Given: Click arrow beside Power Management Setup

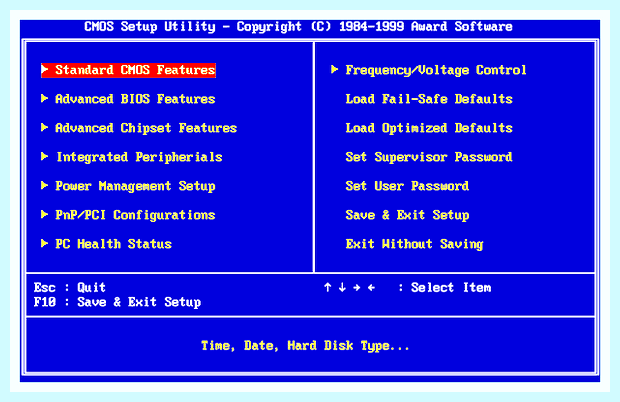Looking at the screenshot, I should click(x=45, y=185).
